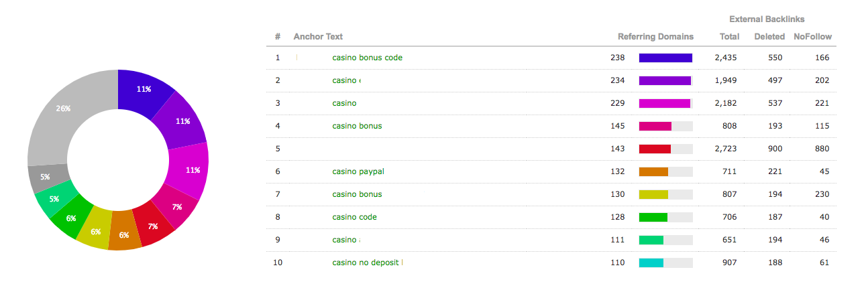Select the 'casino bonus' link in row 7
This screenshot has height=290, width=868.
click(x=357, y=194)
